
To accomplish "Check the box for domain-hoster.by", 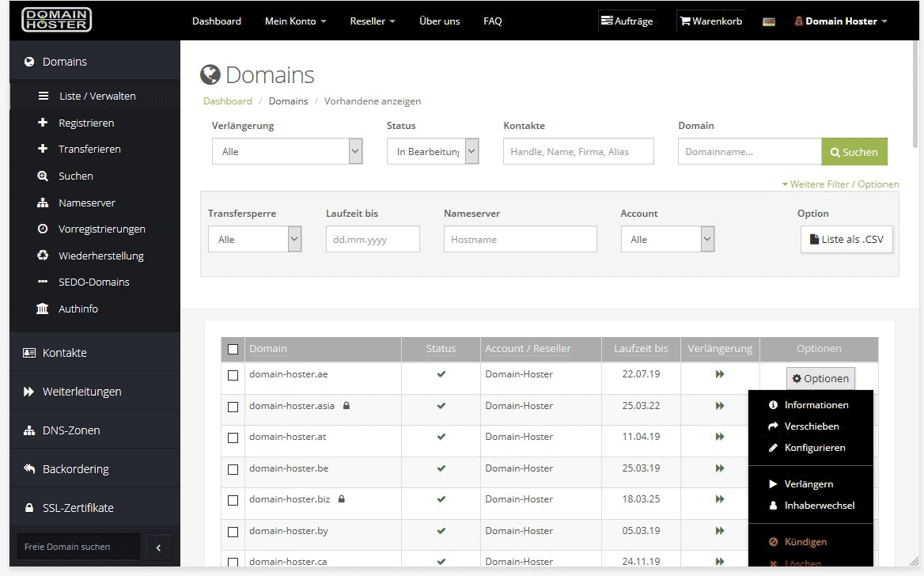I will click(233, 532).
